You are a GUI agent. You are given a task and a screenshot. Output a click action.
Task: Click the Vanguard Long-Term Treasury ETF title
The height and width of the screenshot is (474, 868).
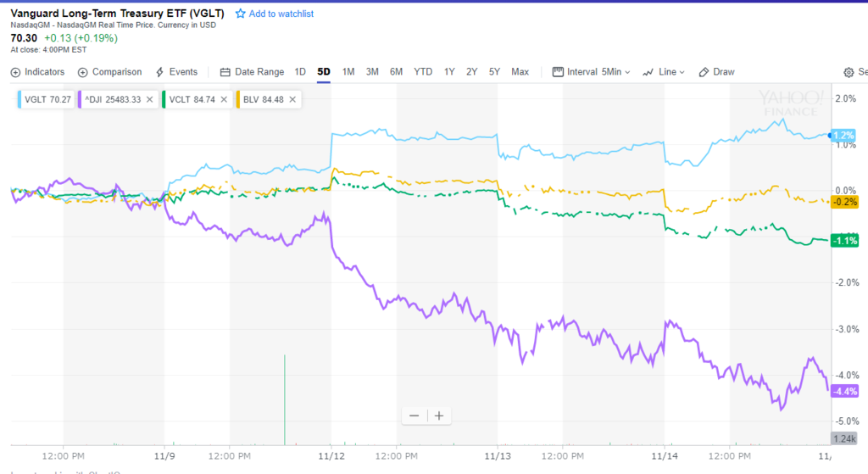click(x=117, y=14)
